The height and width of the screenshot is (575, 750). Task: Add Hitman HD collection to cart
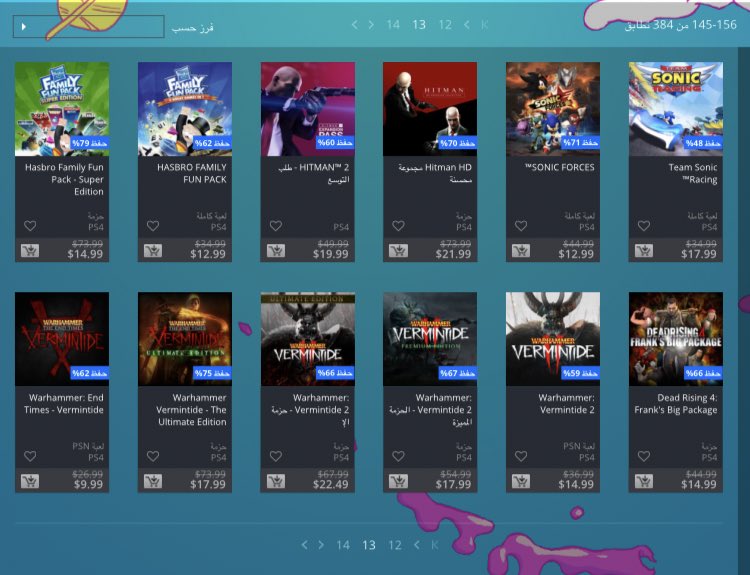click(398, 250)
